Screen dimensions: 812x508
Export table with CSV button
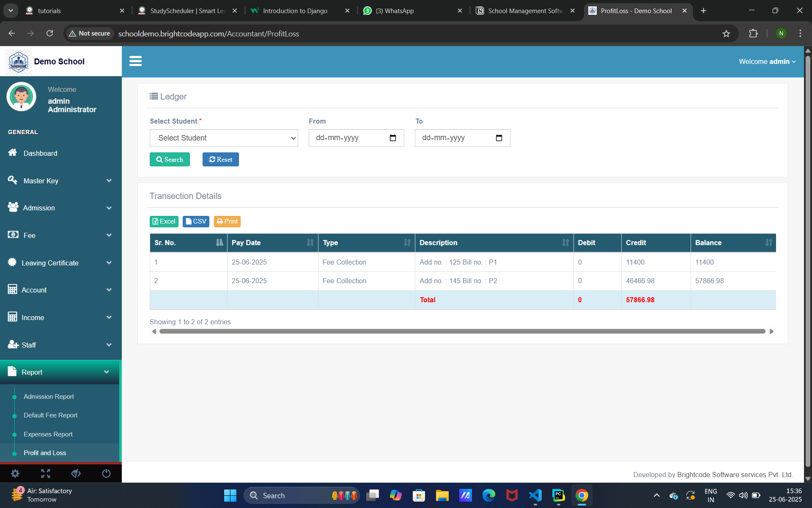point(196,221)
